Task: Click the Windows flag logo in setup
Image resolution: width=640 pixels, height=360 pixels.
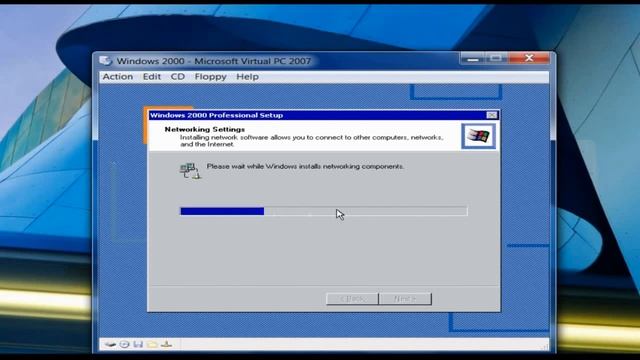Action: [x=478, y=136]
